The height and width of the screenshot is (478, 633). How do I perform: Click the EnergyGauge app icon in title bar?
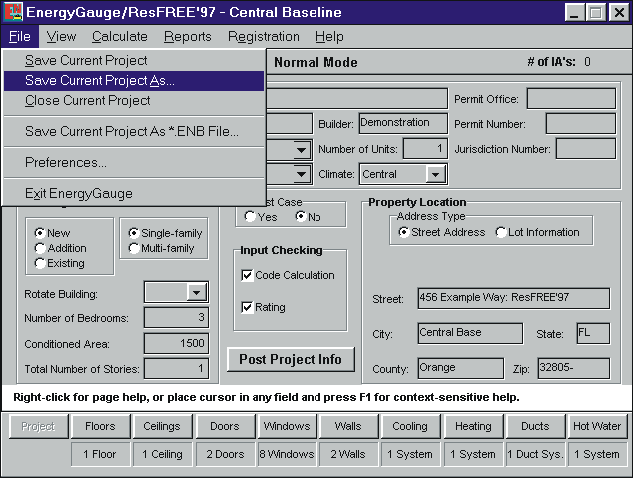[14, 12]
